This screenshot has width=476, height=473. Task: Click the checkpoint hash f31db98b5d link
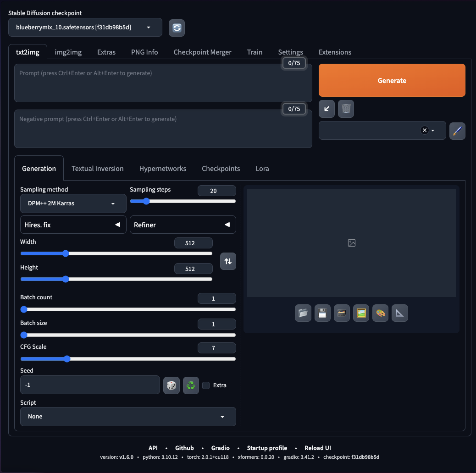(365, 457)
